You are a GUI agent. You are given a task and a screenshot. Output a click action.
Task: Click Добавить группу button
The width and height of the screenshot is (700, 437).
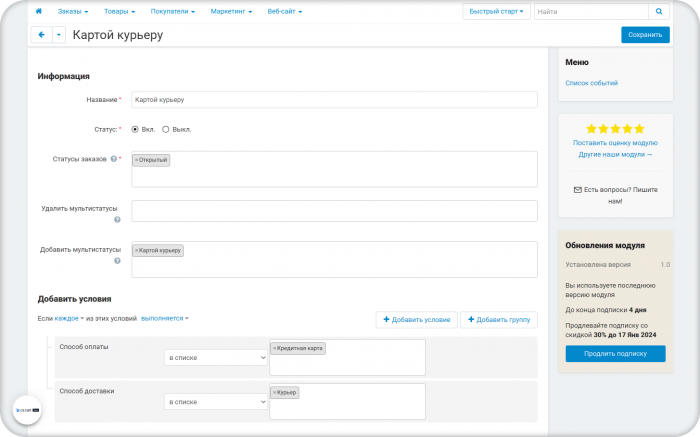pos(499,320)
